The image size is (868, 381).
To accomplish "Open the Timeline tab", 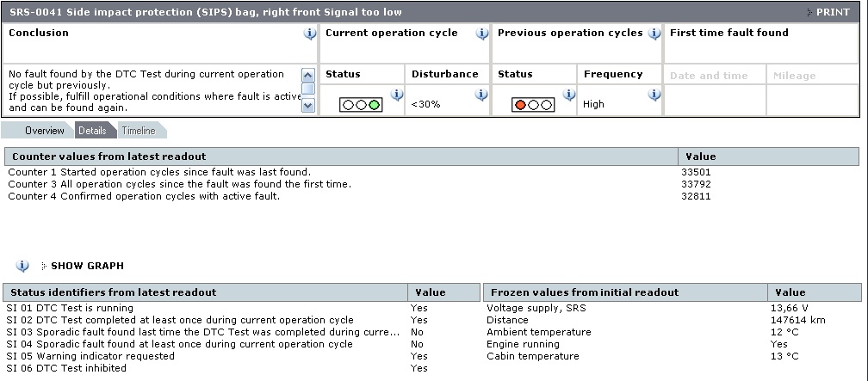I will coord(138,131).
